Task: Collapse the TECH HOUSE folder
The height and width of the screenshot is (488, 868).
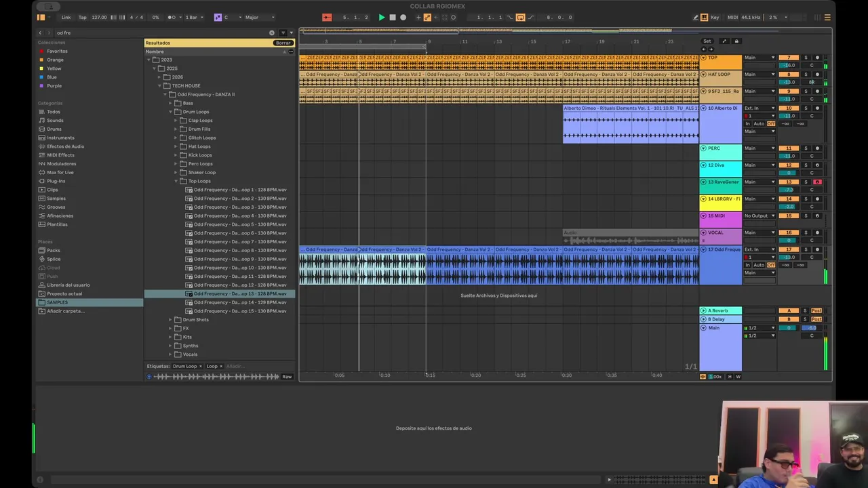Action: point(159,86)
